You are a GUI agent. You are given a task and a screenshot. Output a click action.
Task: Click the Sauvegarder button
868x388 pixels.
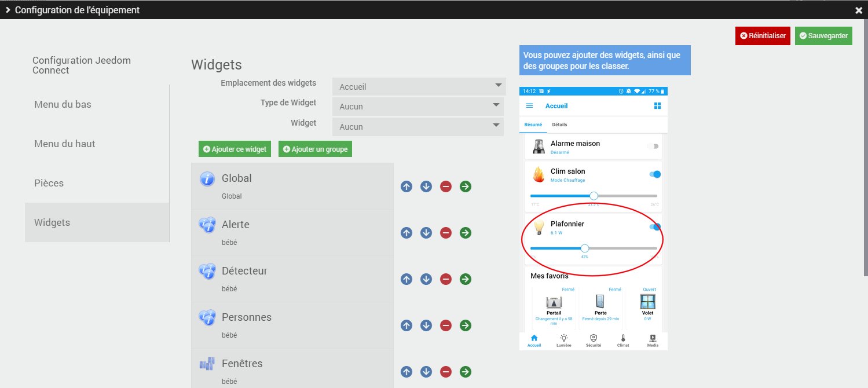coord(823,36)
